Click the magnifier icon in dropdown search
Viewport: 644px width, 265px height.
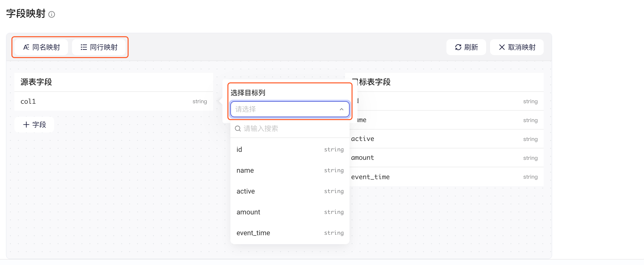[x=238, y=129]
